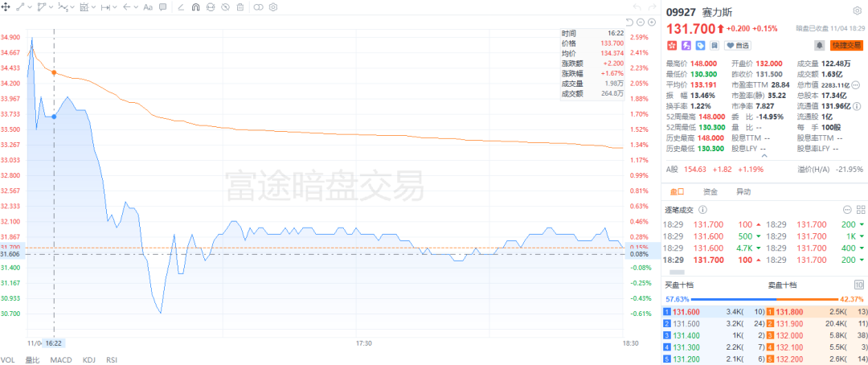868x365 pixels.
Task: Click the redo arrow above the chart
Action: click(x=651, y=7)
